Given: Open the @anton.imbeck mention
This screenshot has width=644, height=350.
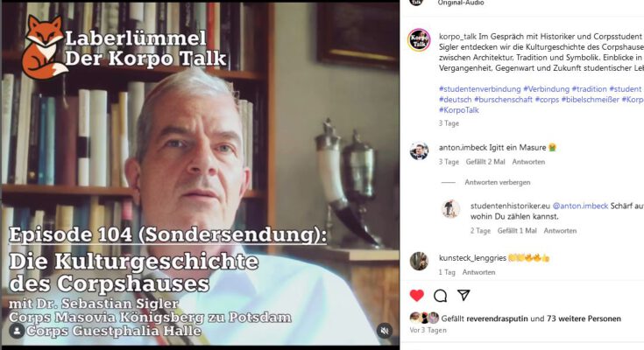Looking at the screenshot, I should (x=580, y=206).
